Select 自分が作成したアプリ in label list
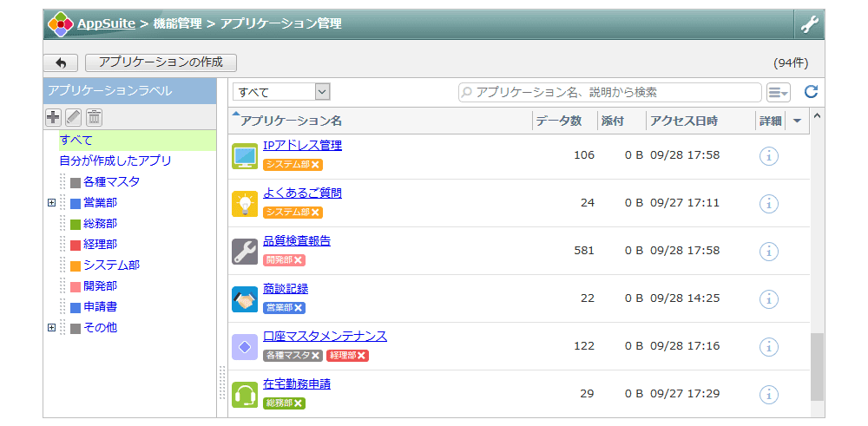 pyautogui.click(x=115, y=161)
